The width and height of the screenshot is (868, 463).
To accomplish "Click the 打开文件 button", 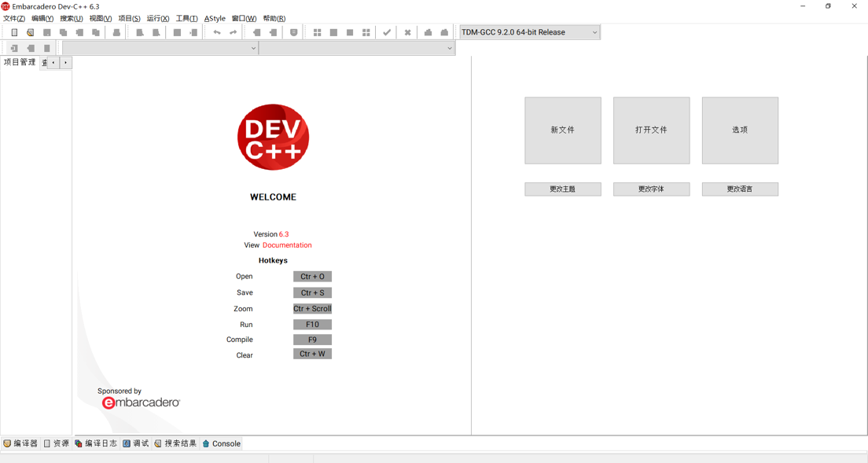I will coord(652,130).
